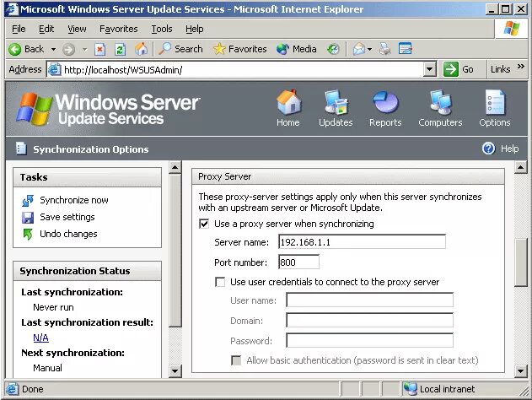Open the Mail button dropdown arrow
This screenshot has height=400, width=532.
(x=370, y=50)
